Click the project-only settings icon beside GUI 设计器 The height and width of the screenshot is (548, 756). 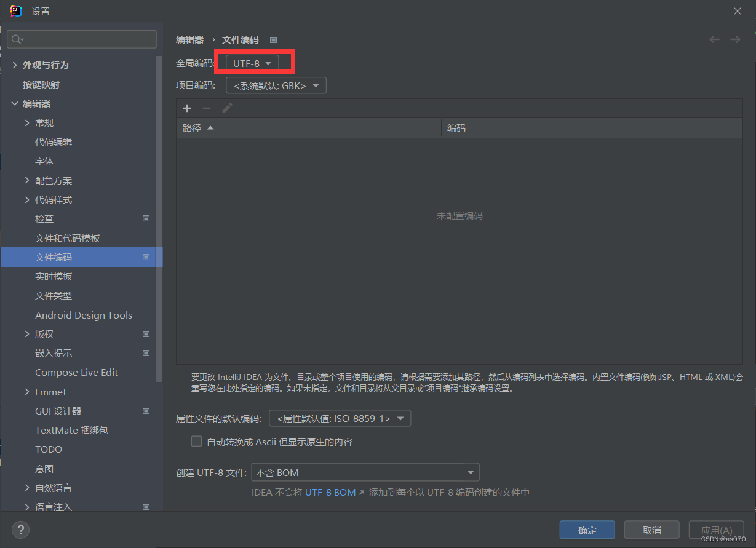(x=146, y=411)
